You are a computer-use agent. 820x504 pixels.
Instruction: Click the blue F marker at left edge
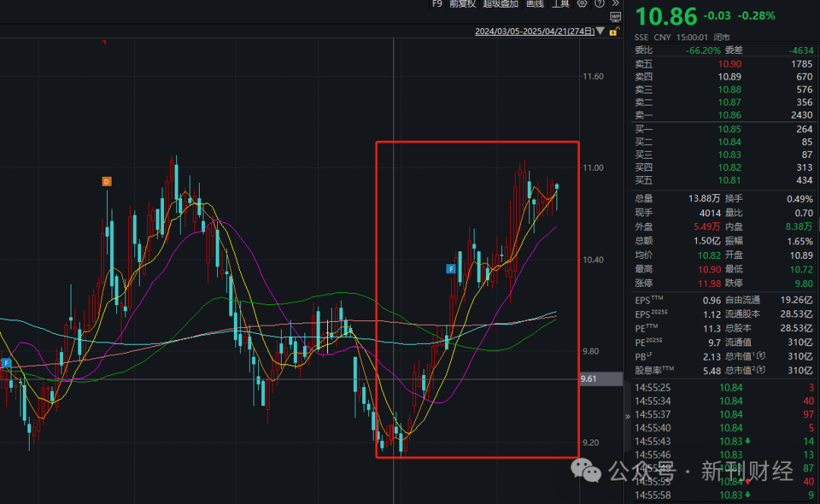coord(6,363)
